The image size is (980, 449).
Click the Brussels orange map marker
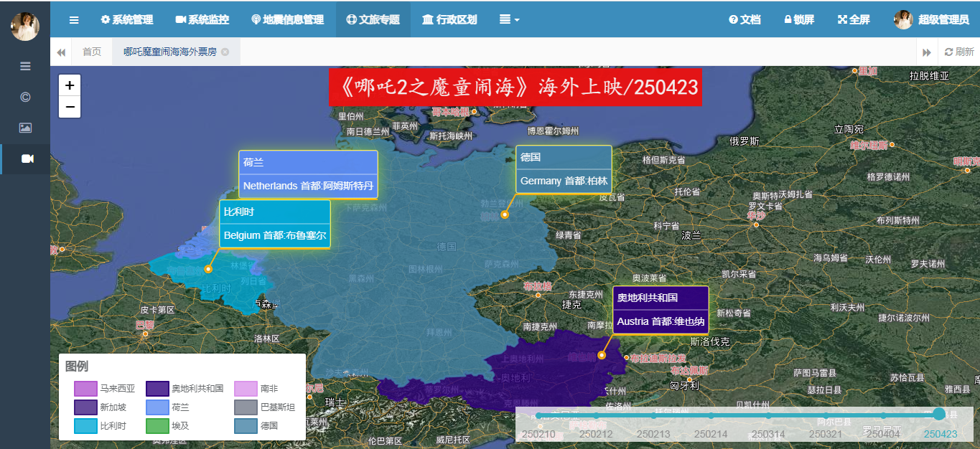pyautogui.click(x=208, y=269)
